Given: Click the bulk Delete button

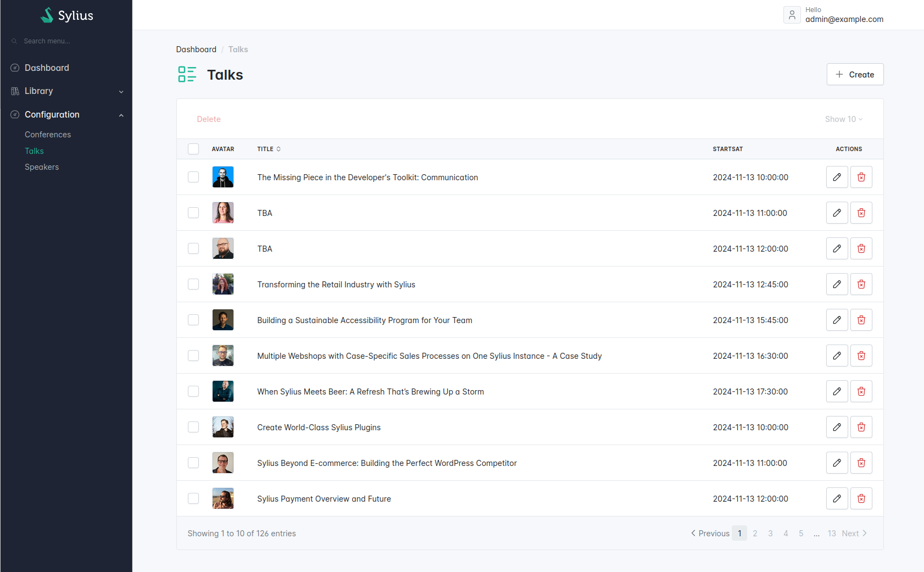Looking at the screenshot, I should pos(209,119).
